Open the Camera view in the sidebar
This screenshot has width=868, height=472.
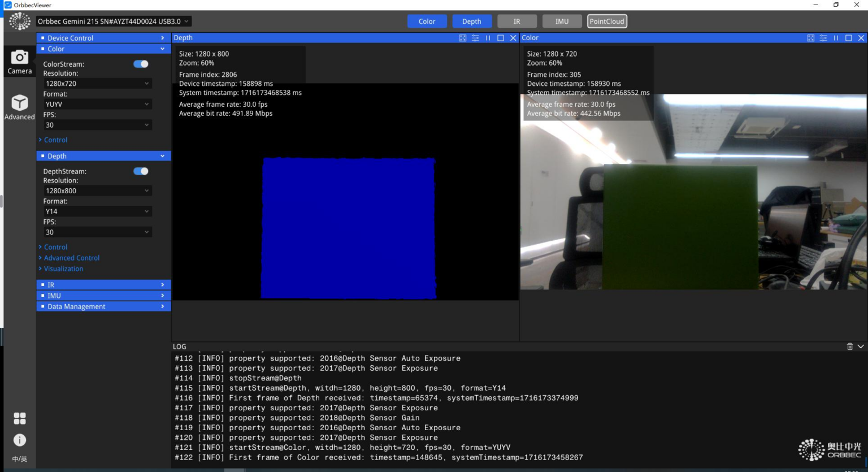coord(20,60)
